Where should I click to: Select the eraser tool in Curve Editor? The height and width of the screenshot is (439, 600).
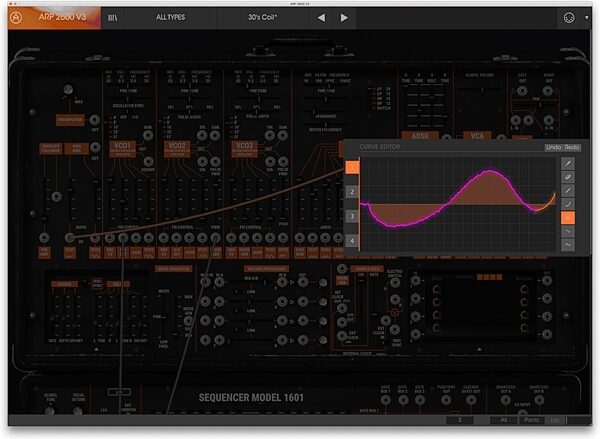point(568,177)
